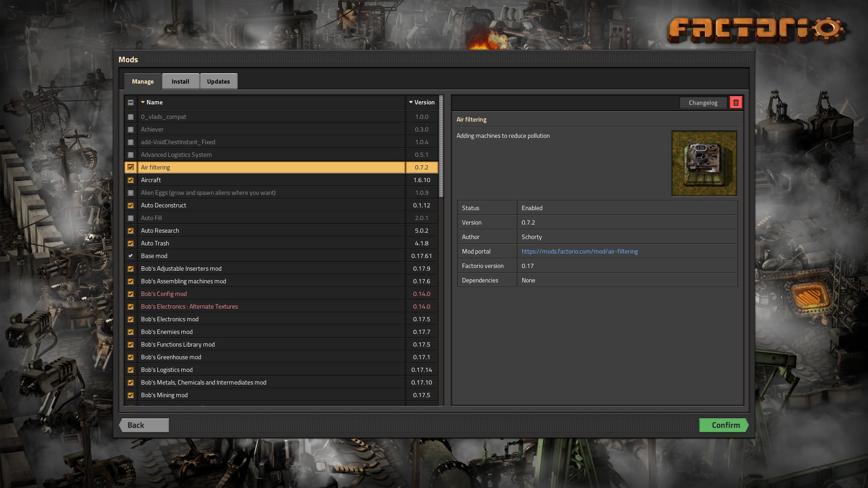Click the mod list vertical scrollbar handle
The image size is (868, 488).
click(441, 146)
